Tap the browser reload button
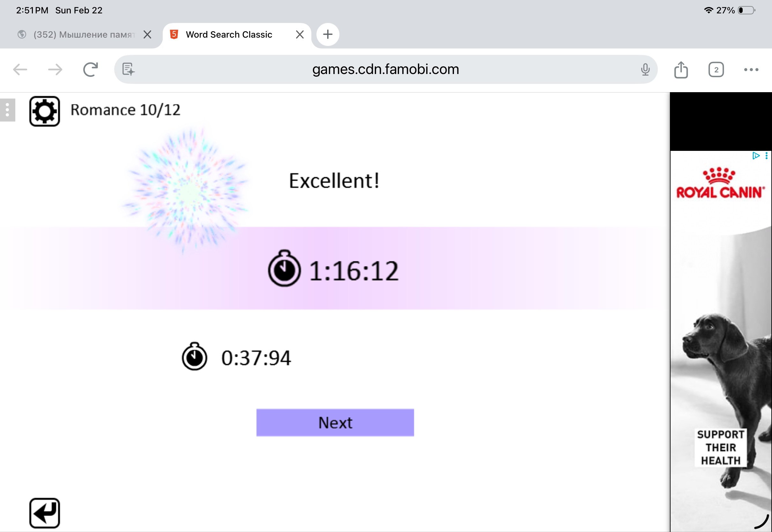 (x=90, y=70)
